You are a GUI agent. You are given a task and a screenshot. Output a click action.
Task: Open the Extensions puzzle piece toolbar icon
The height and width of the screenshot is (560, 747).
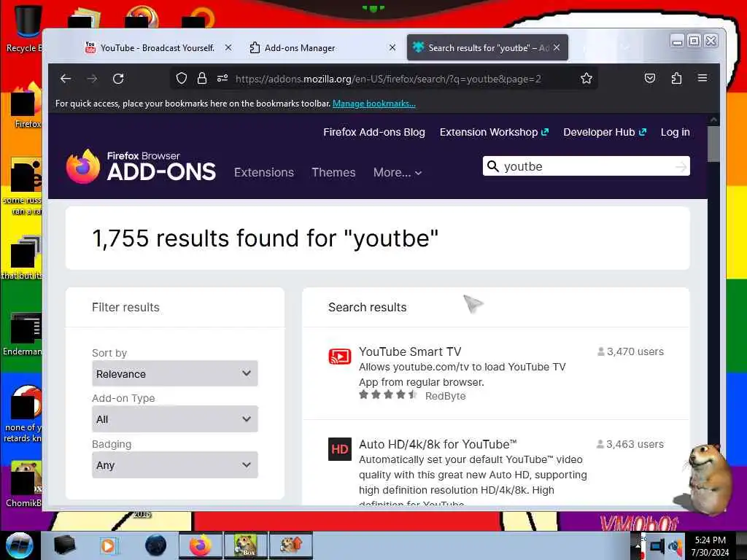pyautogui.click(x=676, y=78)
